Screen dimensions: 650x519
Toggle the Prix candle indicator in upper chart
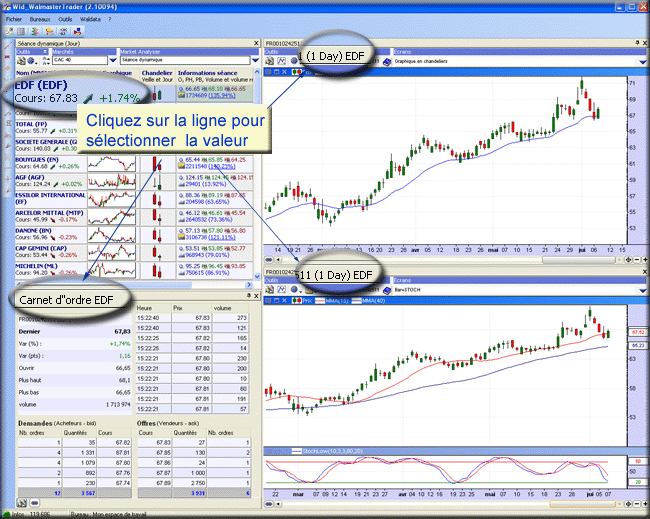[x=297, y=72]
